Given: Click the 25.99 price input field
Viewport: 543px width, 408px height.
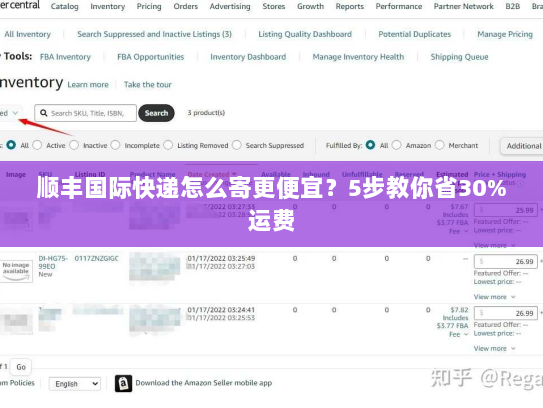Looking at the screenshot, I should (506, 210).
